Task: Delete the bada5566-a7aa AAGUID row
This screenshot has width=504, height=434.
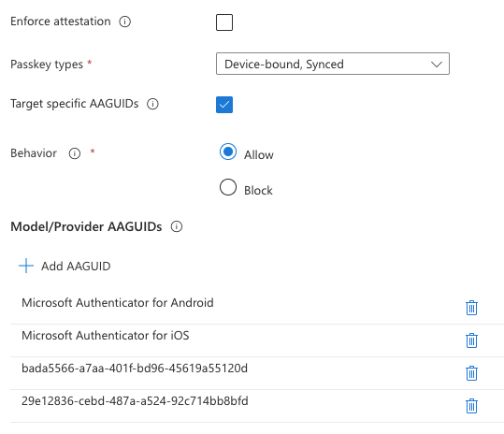Action: (471, 373)
